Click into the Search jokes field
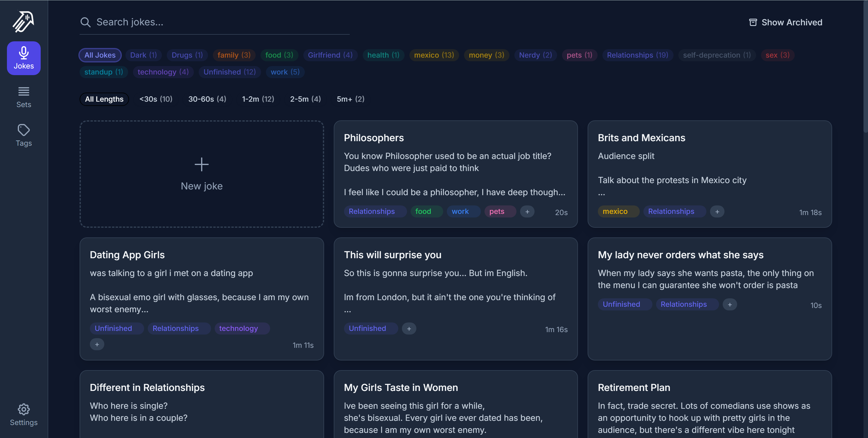Image resolution: width=868 pixels, height=438 pixels. point(223,22)
